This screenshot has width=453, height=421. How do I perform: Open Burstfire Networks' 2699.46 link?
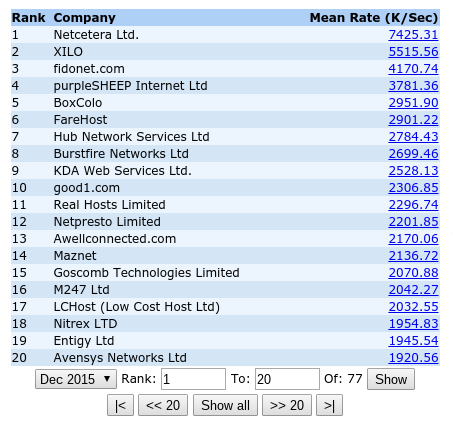413,154
